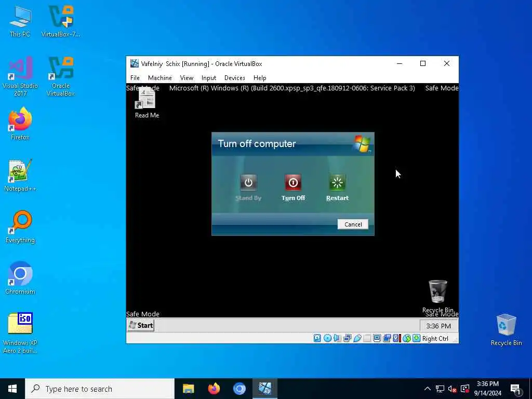The image size is (532, 399).
Task: Click the tray icon left of the clock
Action: coord(465,389)
